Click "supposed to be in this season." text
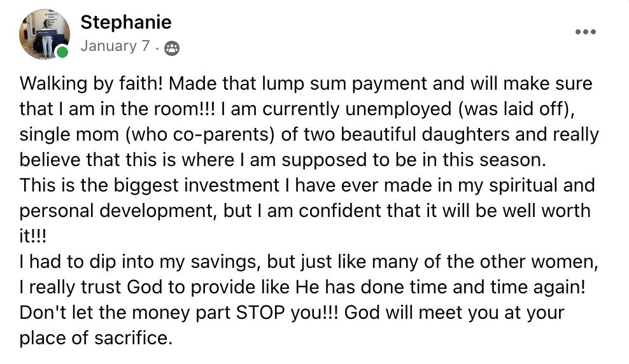Image resolution: width=629 pixels, height=364 pixels. tap(414, 160)
